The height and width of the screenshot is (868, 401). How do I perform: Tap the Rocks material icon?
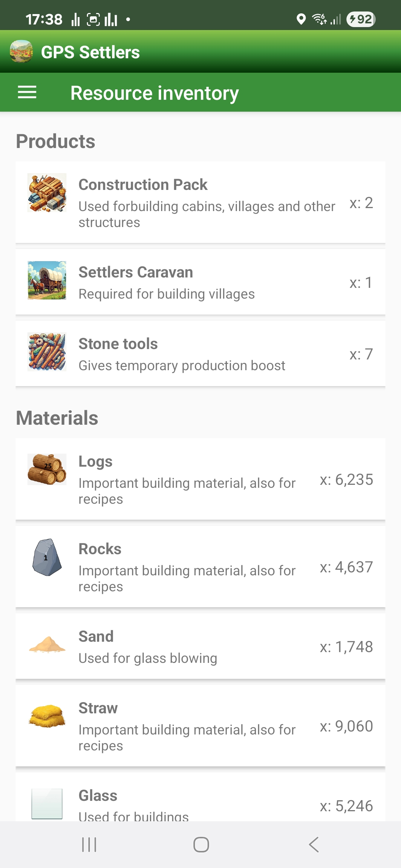(x=47, y=557)
